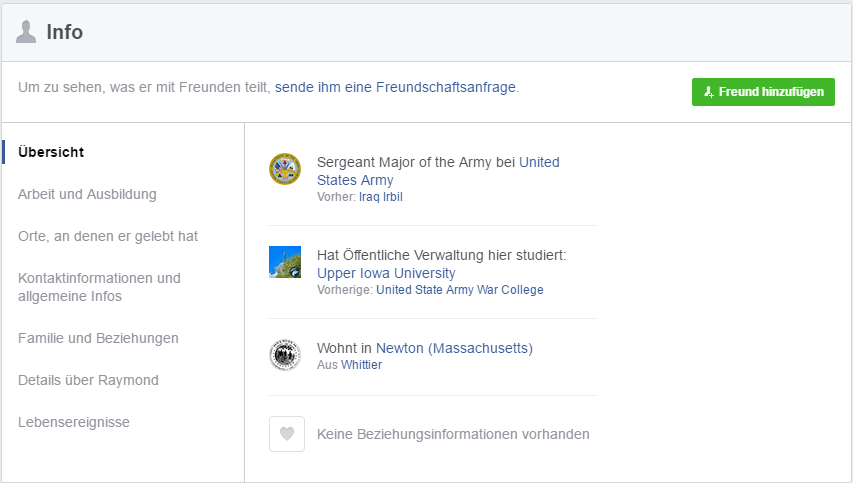
Task: Open Familie und Beziehungen section
Action: tap(98, 338)
